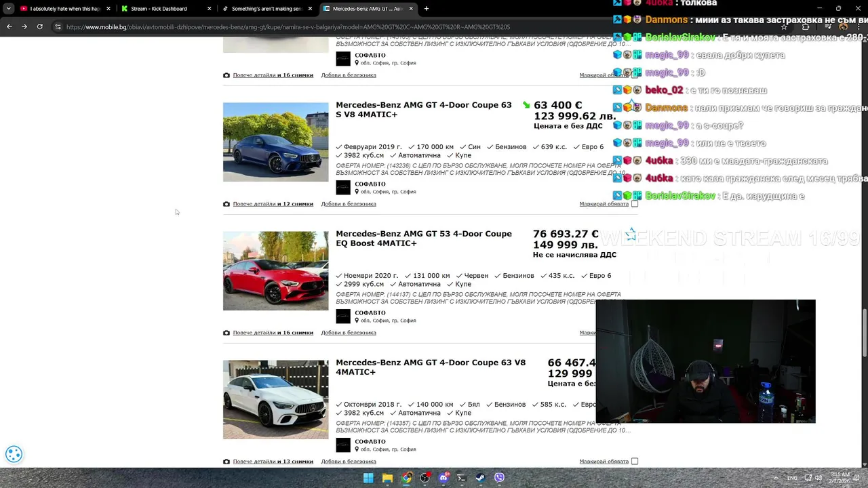Image resolution: width=868 pixels, height=488 pixels.
Task: Open blue AMG GT 63 S car photo
Action: pyautogui.click(x=275, y=142)
